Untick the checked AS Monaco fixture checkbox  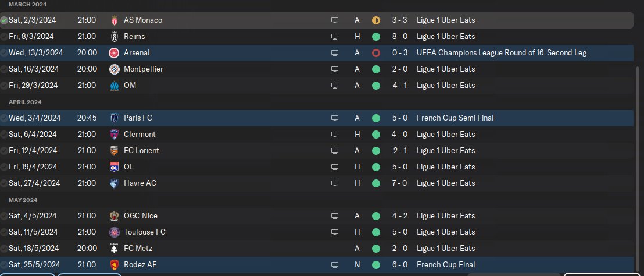(4, 20)
